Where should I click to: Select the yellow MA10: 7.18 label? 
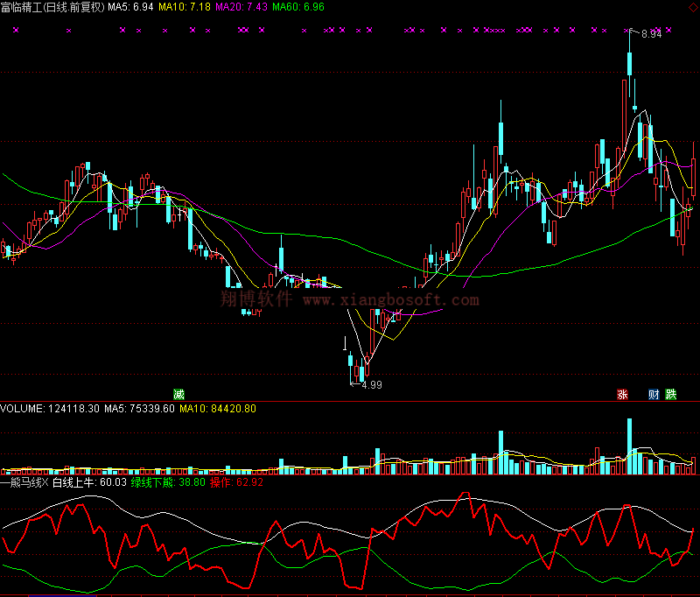(185, 7)
